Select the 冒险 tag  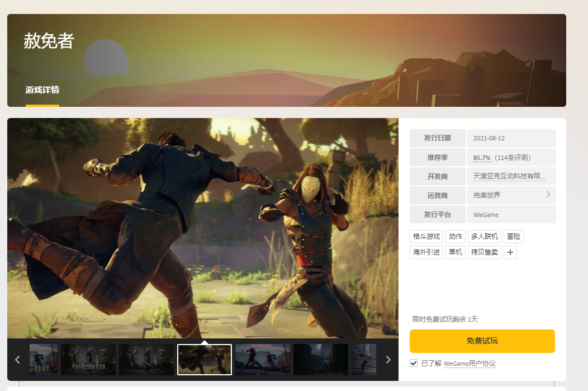pyautogui.click(x=513, y=237)
